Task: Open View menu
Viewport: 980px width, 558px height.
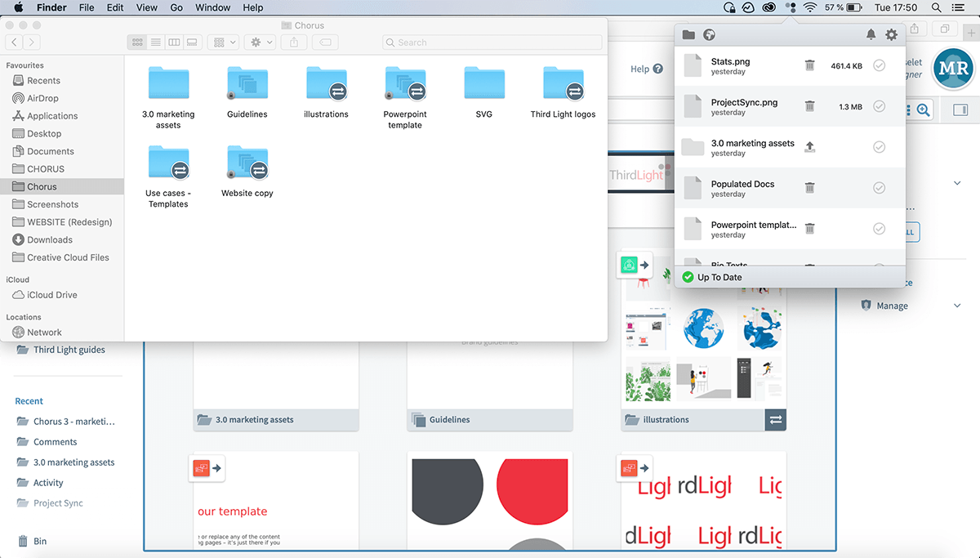Action: (x=147, y=7)
